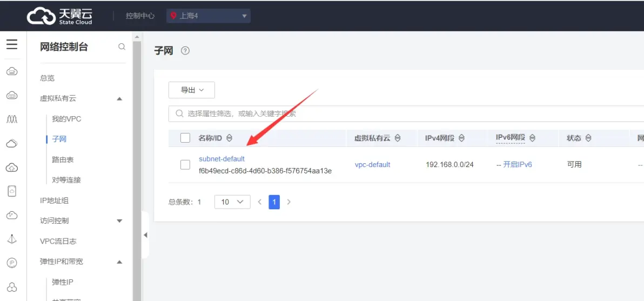
Task: Click the subnet ID f6b49ecd-c86d-4d60-b386-f576754aa13e
Action: [265, 170]
